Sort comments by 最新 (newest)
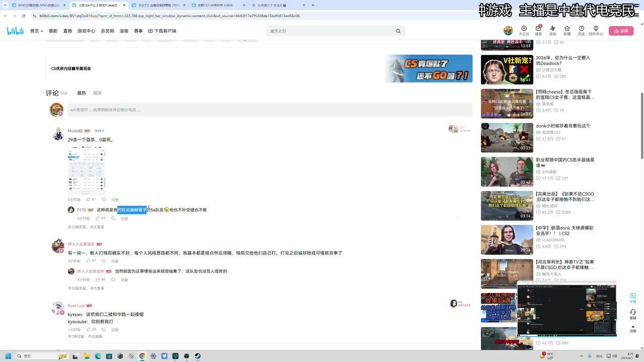Screen dimensions: 644x362 point(98,93)
